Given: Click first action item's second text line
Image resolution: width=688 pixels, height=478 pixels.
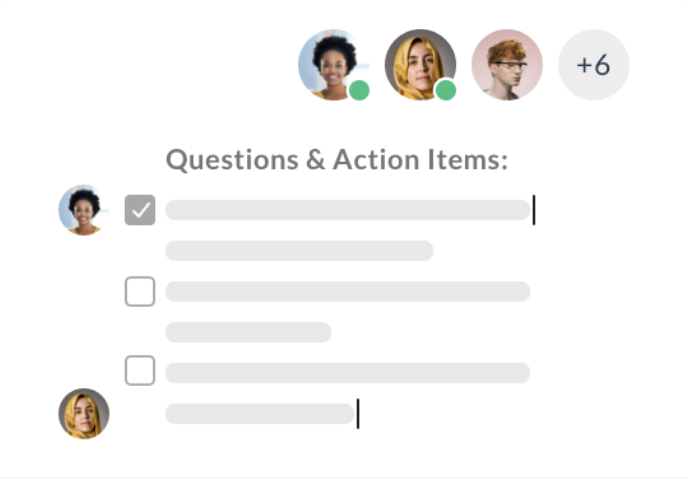Looking at the screenshot, I should coord(299,251).
